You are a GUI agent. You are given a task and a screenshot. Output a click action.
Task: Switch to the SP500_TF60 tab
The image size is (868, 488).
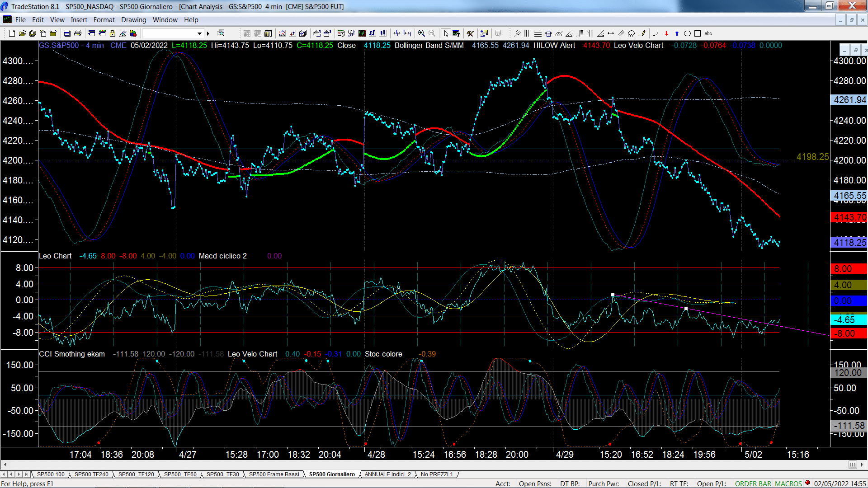point(180,474)
